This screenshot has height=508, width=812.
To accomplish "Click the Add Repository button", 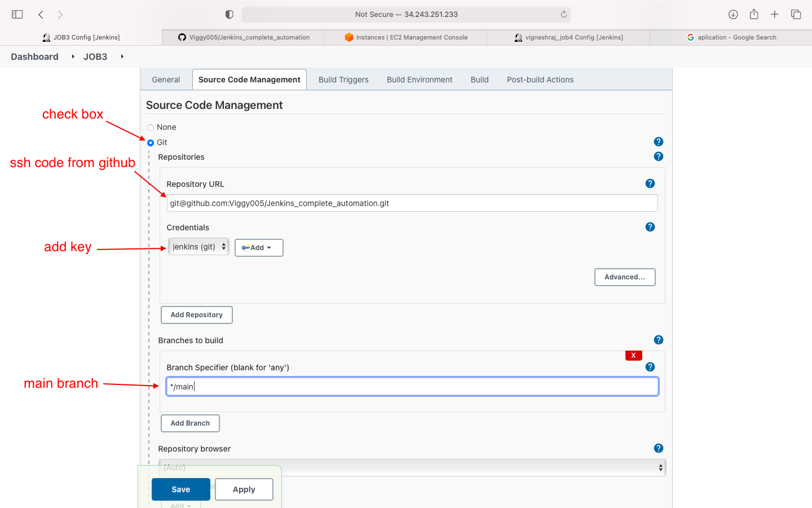I will pos(197,315).
